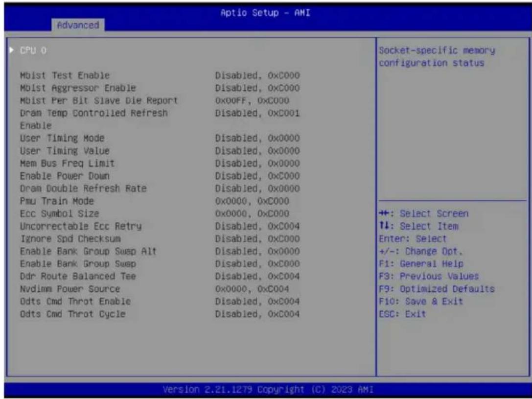The height and width of the screenshot is (399, 532).
Task: Select Odts Cmd Throt Enable row
Action: pyautogui.click(x=160, y=301)
